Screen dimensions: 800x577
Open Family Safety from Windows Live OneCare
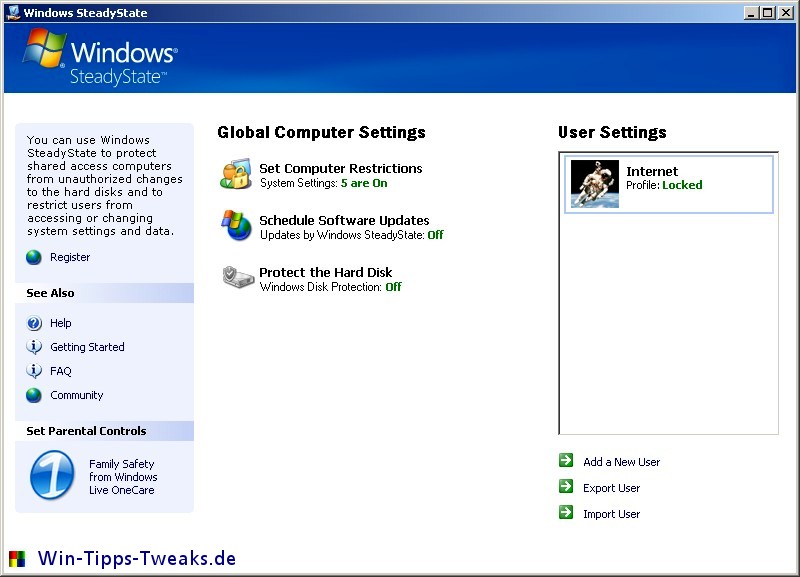(x=123, y=477)
